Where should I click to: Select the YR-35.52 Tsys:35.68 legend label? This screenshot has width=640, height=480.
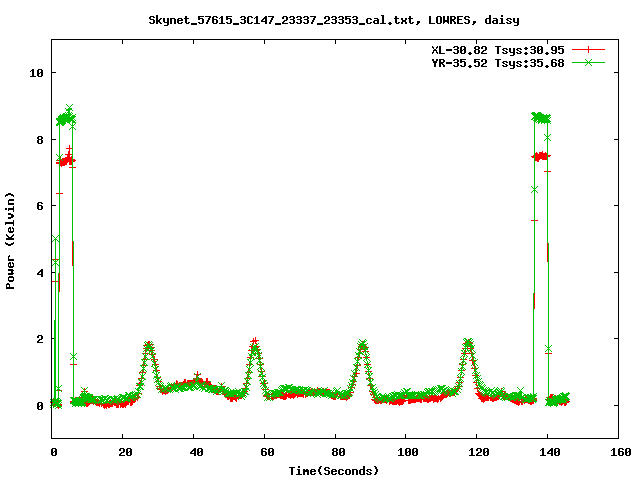pos(498,63)
